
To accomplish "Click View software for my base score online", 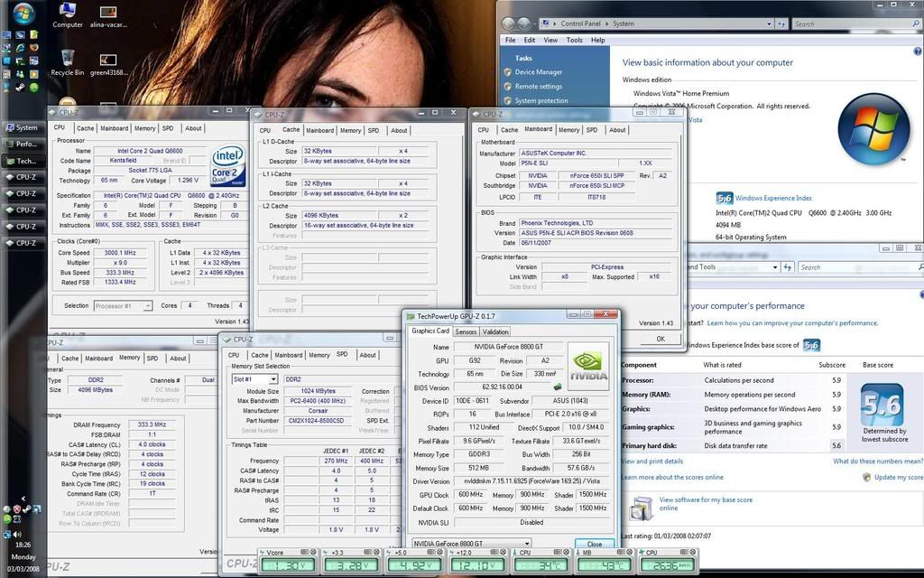I will point(706,504).
